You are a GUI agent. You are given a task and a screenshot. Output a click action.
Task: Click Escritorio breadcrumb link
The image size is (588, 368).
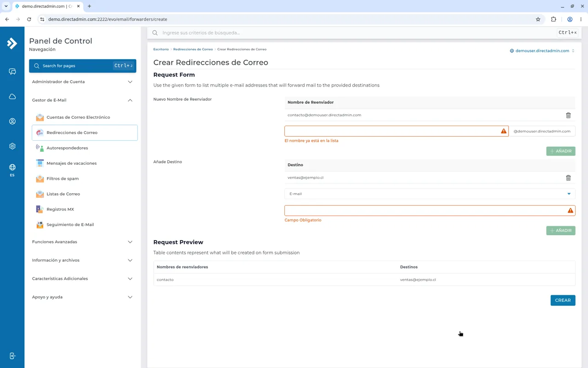click(x=161, y=49)
